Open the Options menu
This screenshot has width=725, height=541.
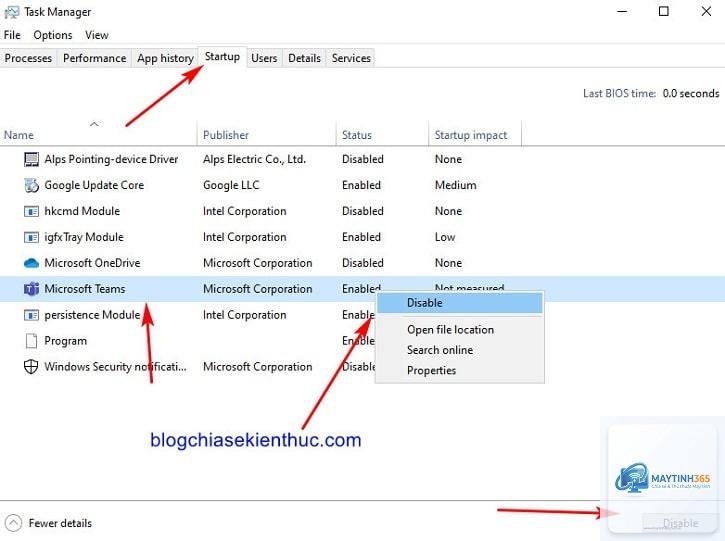click(x=53, y=35)
